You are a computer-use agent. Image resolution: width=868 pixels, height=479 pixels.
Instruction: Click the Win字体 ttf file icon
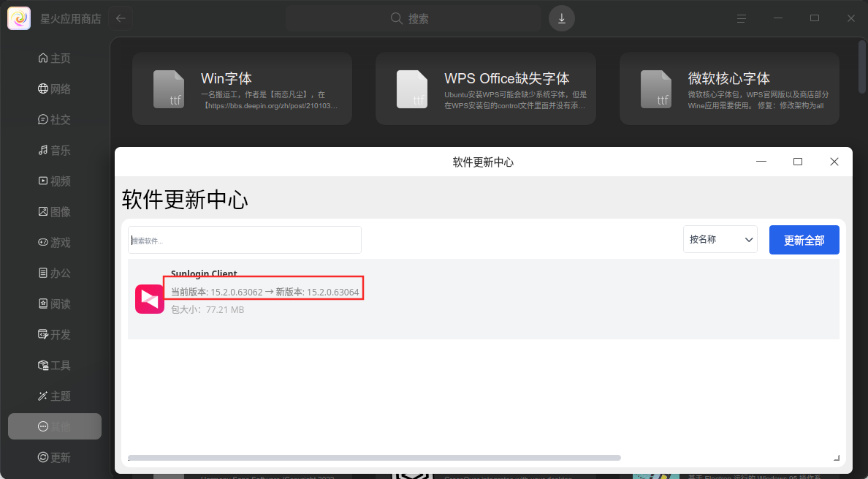[x=168, y=89]
